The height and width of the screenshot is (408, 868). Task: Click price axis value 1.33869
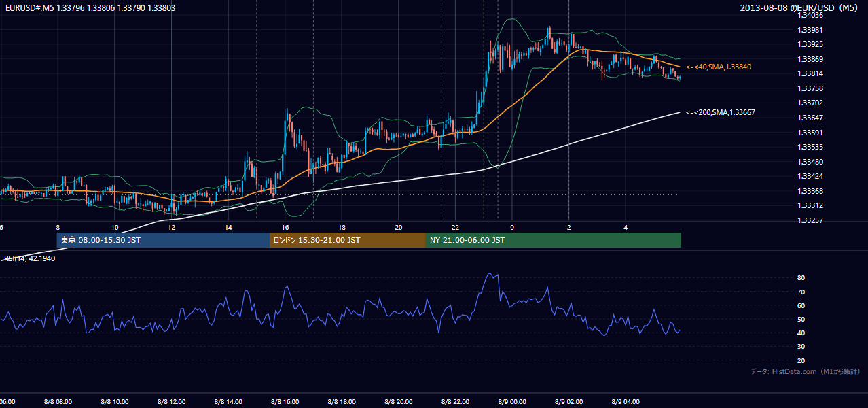click(x=810, y=59)
